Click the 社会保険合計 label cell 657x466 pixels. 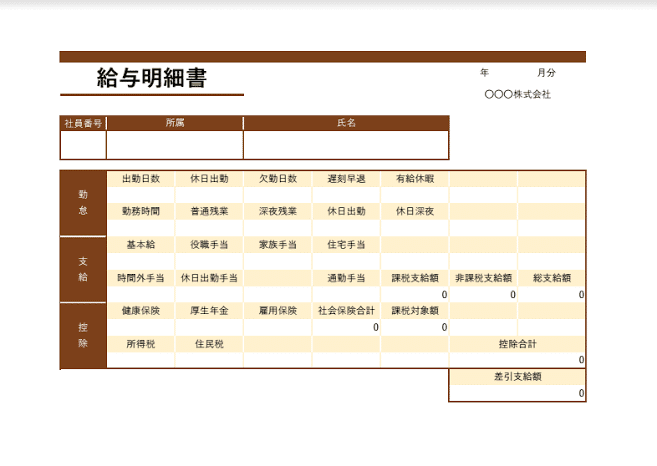pyautogui.click(x=346, y=311)
